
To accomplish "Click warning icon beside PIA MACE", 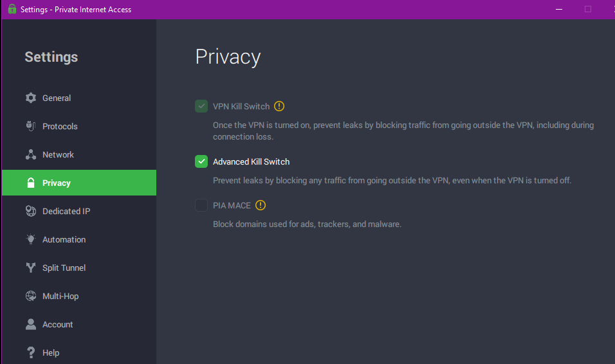I will (x=261, y=205).
